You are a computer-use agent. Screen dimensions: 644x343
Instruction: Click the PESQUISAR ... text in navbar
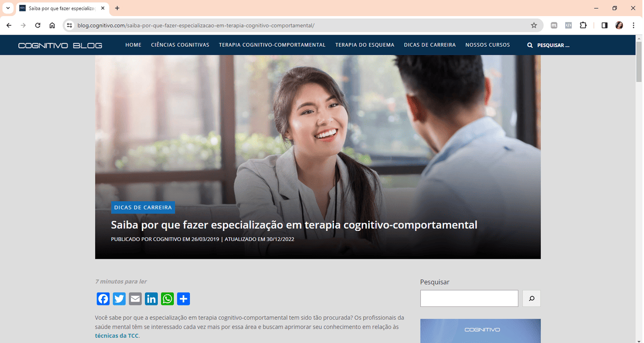tap(553, 45)
